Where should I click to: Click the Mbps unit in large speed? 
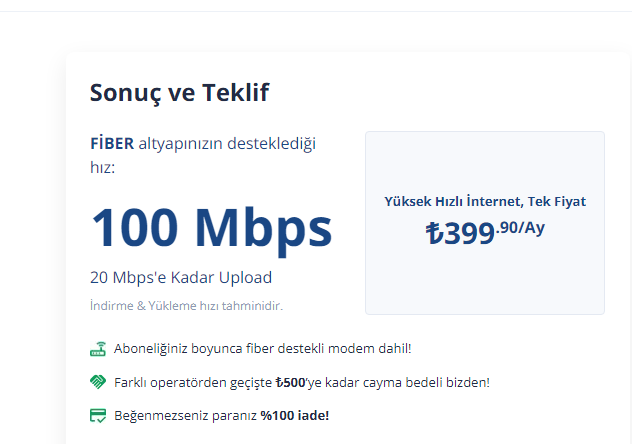pos(264,230)
